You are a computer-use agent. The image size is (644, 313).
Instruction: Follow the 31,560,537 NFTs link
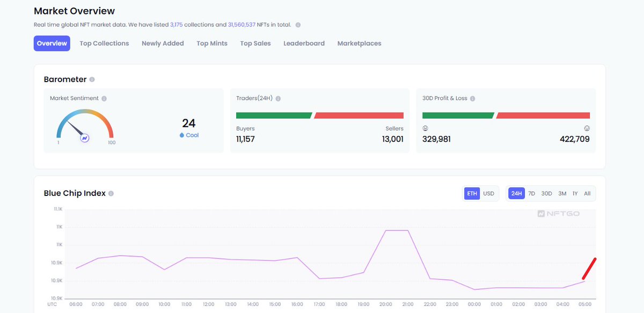pos(241,25)
